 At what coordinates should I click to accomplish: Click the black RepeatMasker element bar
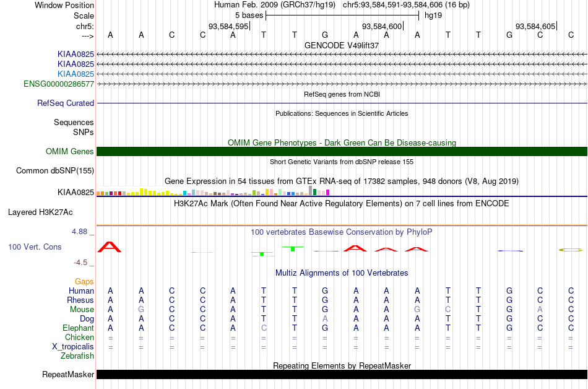point(342,374)
